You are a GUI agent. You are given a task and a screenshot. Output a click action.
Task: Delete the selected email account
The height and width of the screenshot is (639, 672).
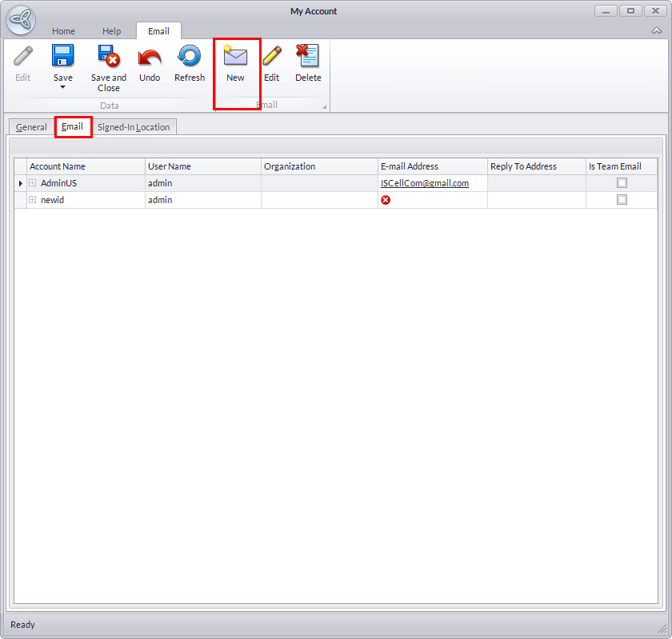tap(308, 56)
